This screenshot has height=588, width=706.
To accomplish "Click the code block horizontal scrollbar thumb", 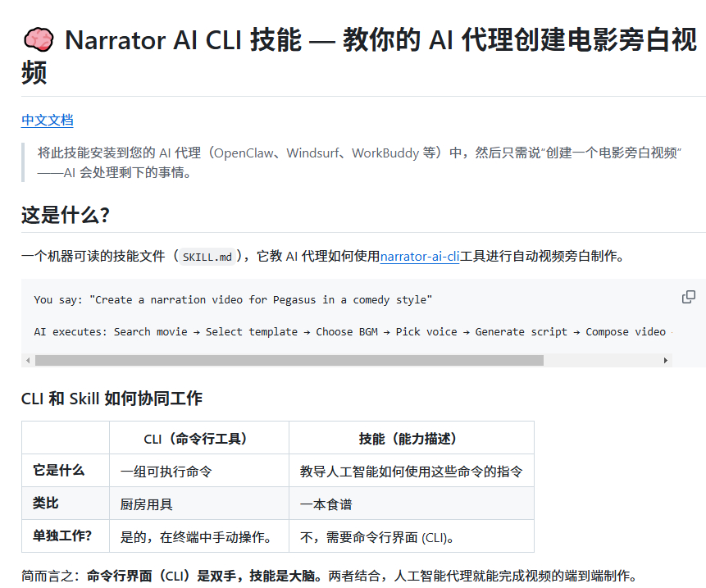I will 289,360.
